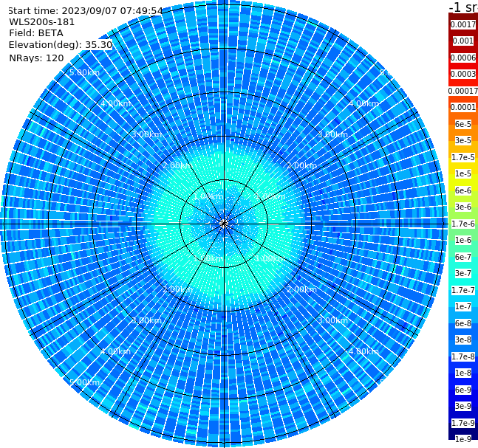Image resolution: width=478 pixels, height=448 pixels.
Task: Click the 0.00017 colorbar value
Action: tap(463, 91)
